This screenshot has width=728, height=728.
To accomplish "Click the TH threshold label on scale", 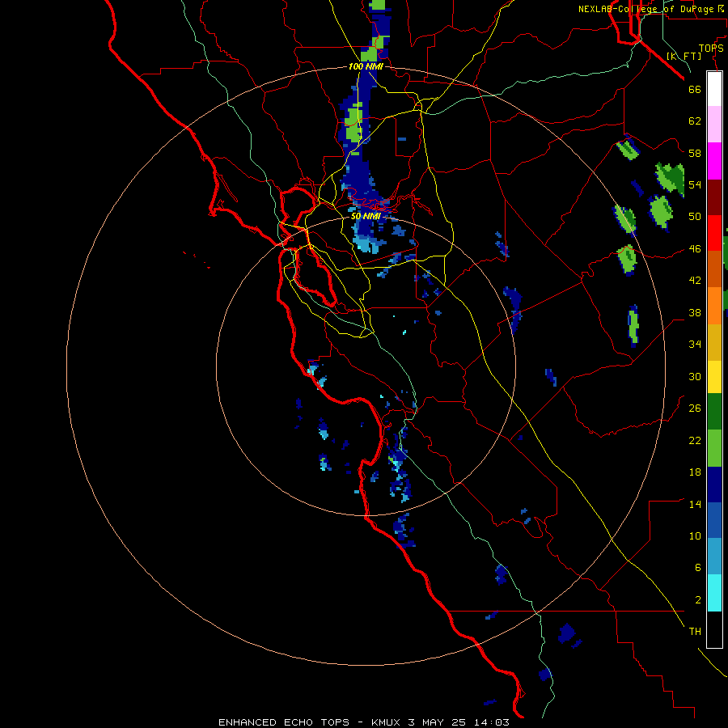I will pyautogui.click(x=695, y=632).
